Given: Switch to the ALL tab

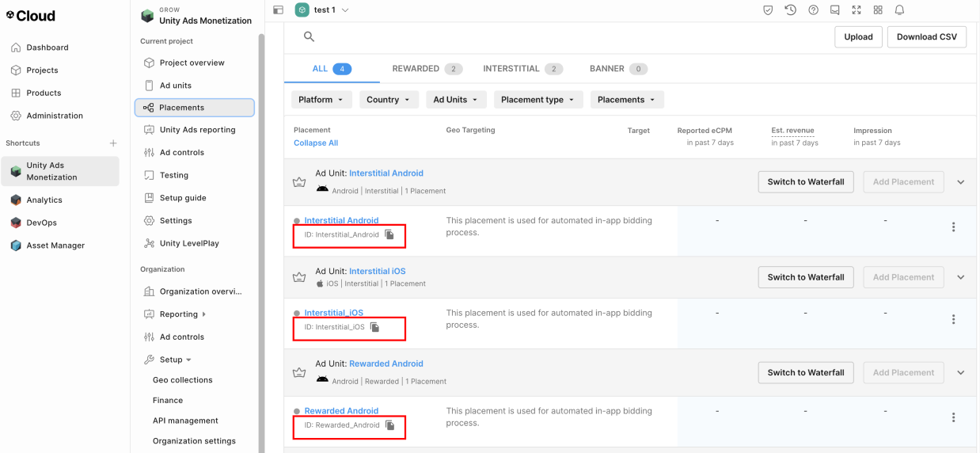Looking at the screenshot, I should point(331,69).
